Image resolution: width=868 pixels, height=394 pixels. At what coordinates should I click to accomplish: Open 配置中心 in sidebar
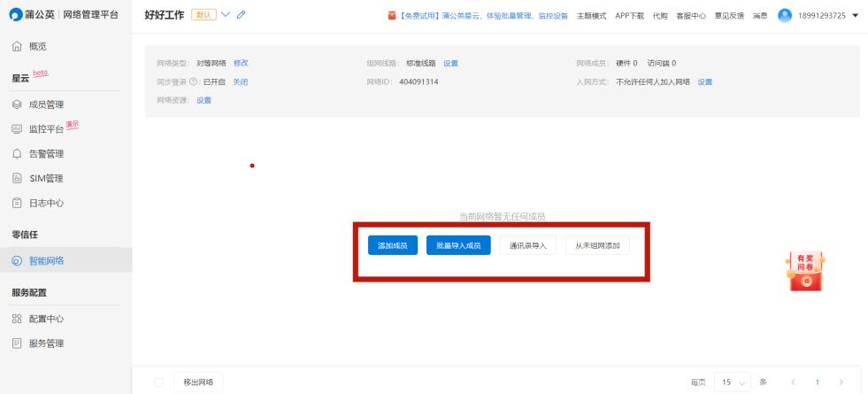pos(47,319)
